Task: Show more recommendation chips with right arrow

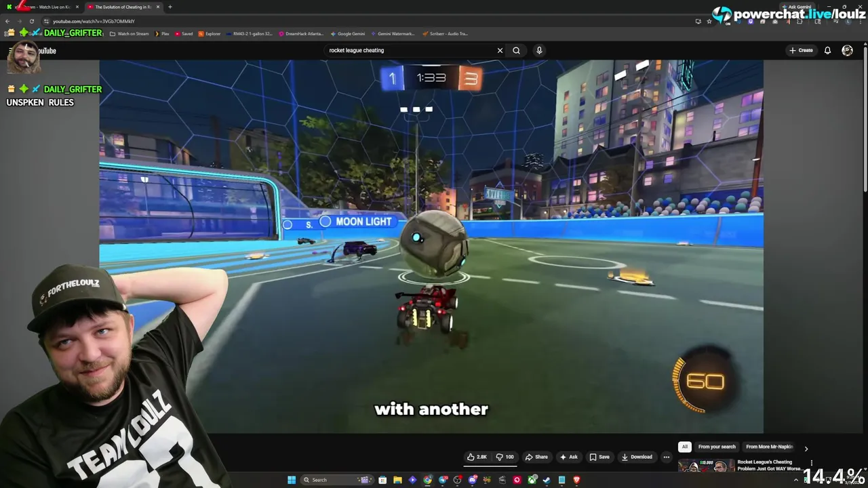Action: click(806, 448)
